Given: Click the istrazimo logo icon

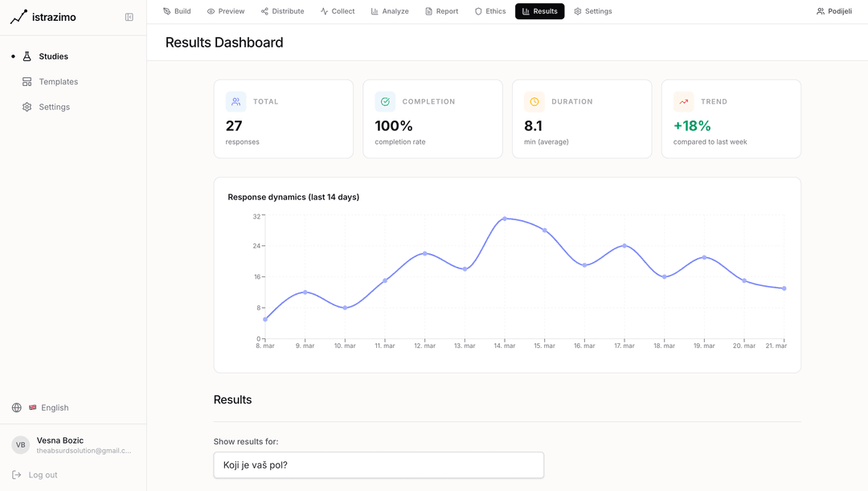Looking at the screenshot, I should coord(18,17).
